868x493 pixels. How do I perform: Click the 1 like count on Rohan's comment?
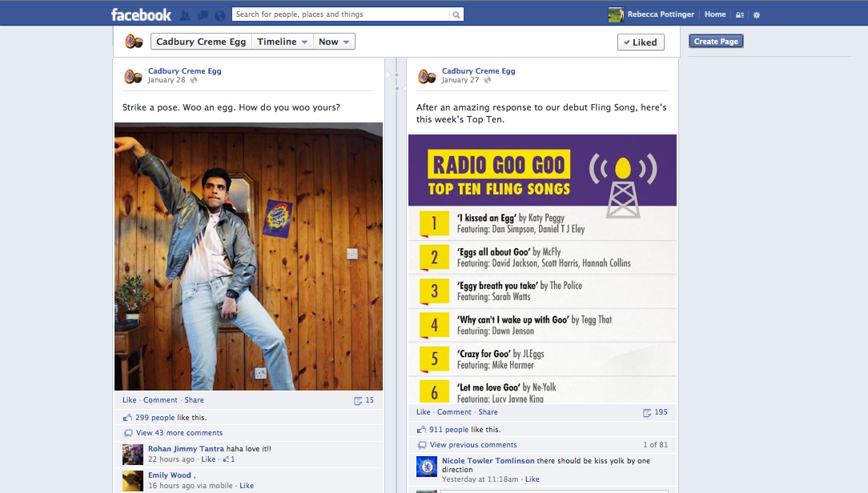[229, 459]
